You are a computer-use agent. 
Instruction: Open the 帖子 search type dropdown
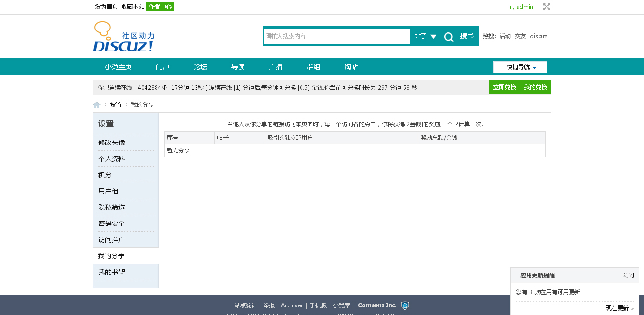point(425,36)
